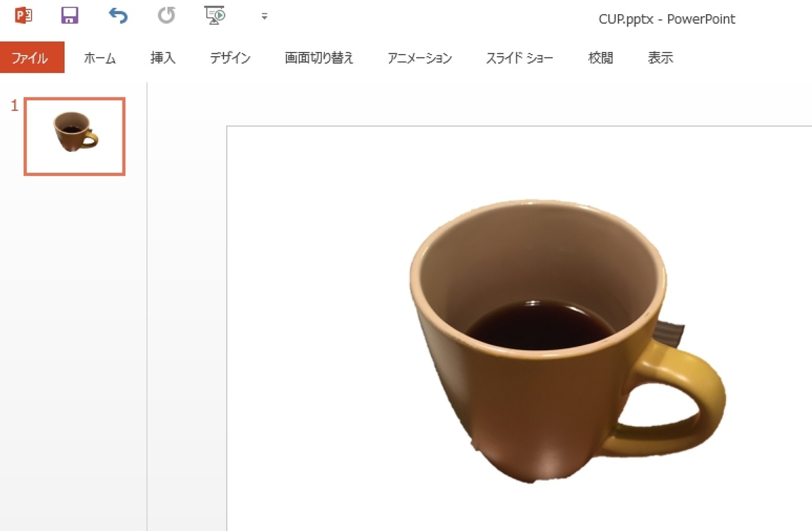Start the slide show from beginning icon

[215, 16]
